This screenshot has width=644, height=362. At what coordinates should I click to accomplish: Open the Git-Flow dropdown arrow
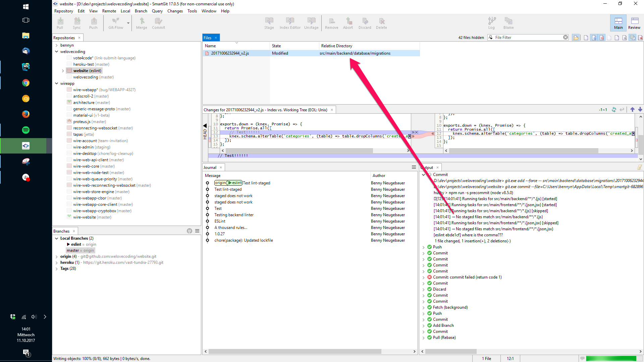[x=128, y=23]
